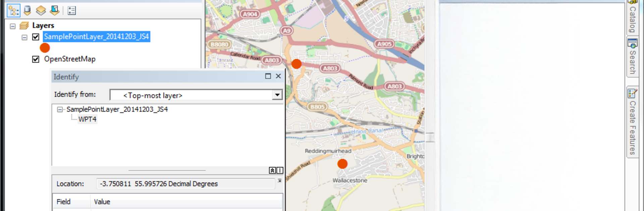Click the B8080 road shield on map
This screenshot has height=211, width=644.
tap(219, 45)
